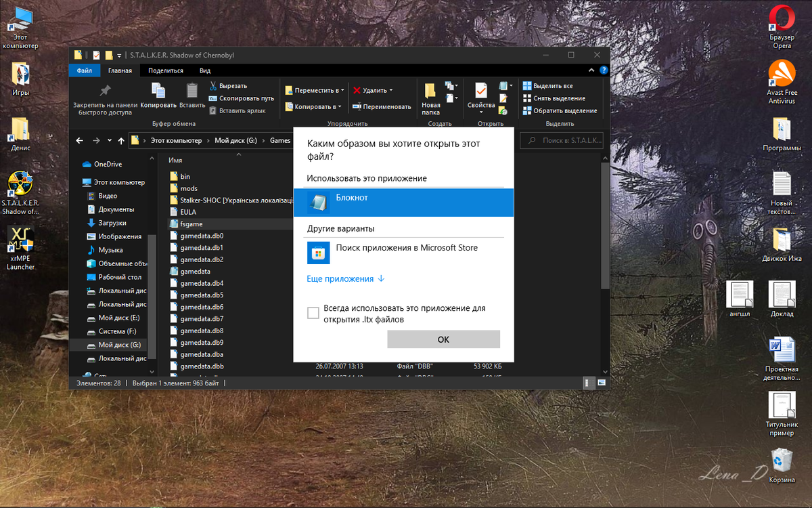This screenshot has width=812, height=508.
Task: Select the mods folder
Action: pyautogui.click(x=183, y=188)
